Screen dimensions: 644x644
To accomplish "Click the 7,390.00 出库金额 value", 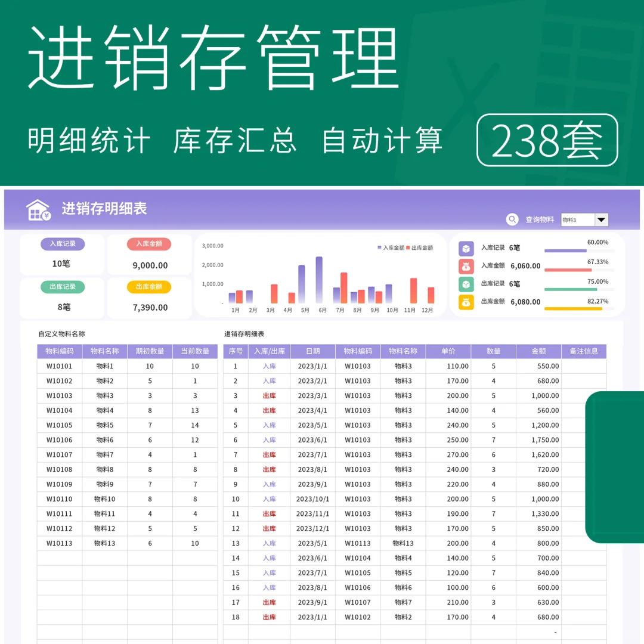I will (150, 308).
